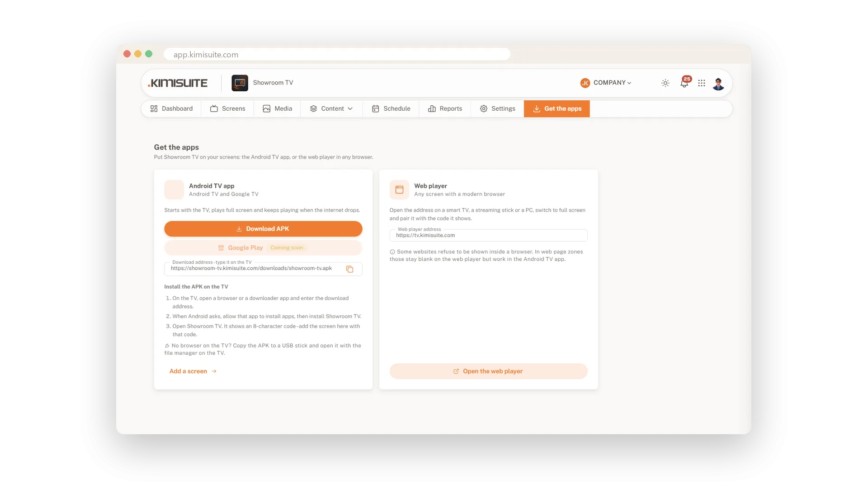Toggle the light/dark theme sun icon
Screen dimensions: 868x488
[665, 83]
